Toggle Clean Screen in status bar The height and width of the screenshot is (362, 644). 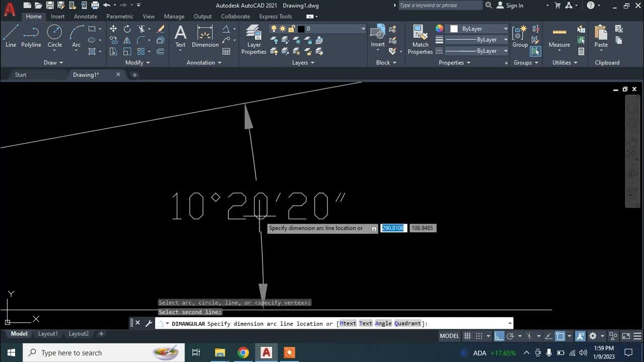click(x=626, y=336)
